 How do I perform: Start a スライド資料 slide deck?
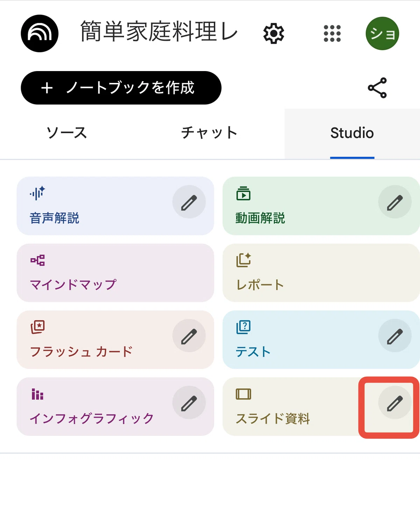[290, 406]
